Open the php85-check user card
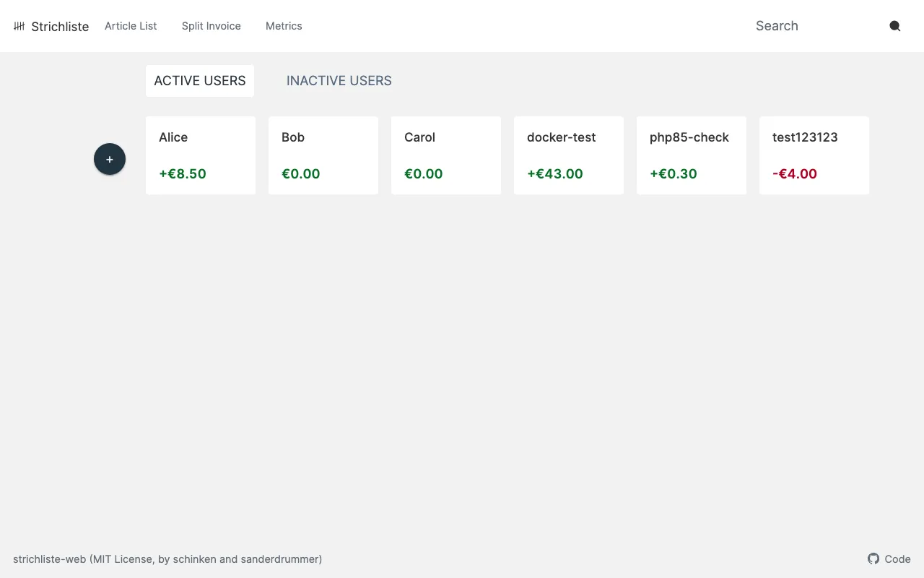 tap(692, 155)
